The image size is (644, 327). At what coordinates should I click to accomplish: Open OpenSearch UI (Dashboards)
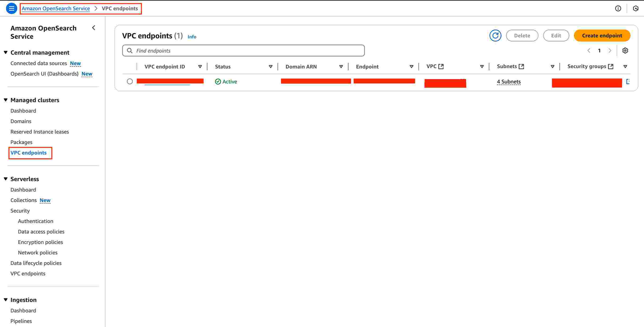click(x=44, y=74)
